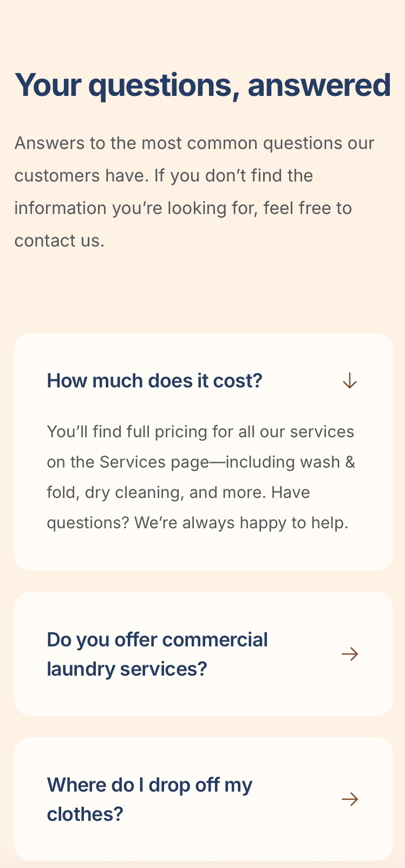
Task: Expand "Where do I drop off my" question title
Action: (150, 785)
